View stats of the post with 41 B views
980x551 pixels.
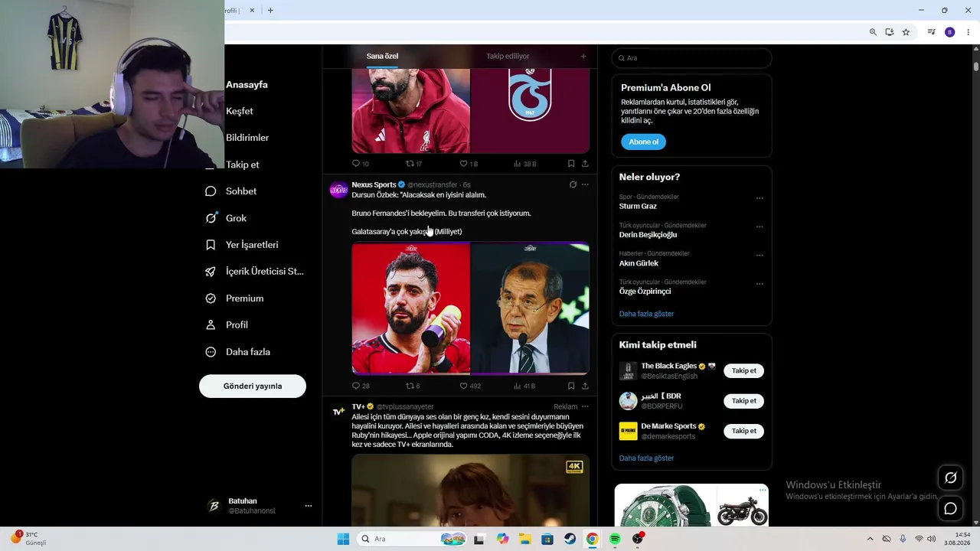pyautogui.click(x=524, y=386)
